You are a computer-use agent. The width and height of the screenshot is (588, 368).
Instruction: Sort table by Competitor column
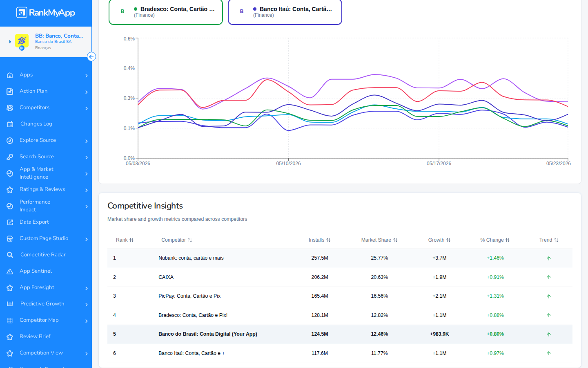pos(177,240)
